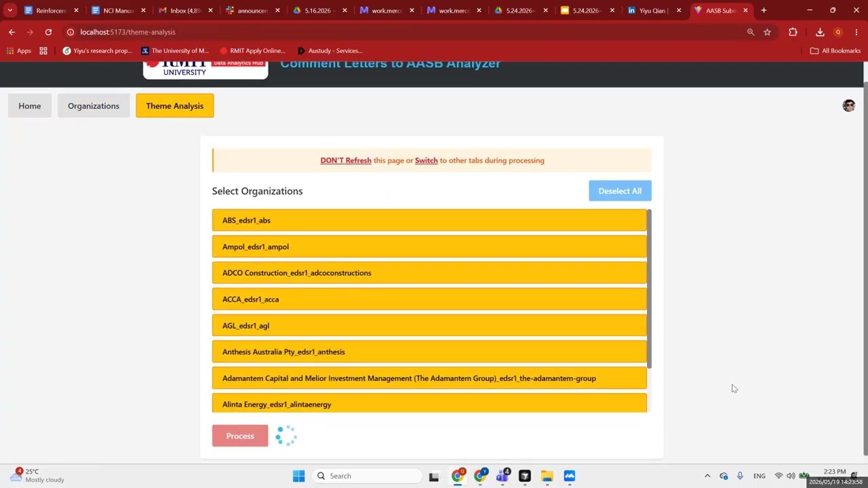Click the Process button
This screenshot has width=868, height=488.
240,436
